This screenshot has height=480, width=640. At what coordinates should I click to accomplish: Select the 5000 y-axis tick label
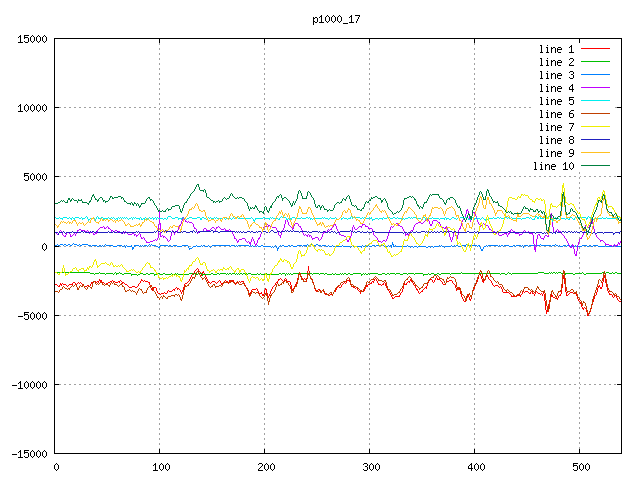tap(33, 177)
